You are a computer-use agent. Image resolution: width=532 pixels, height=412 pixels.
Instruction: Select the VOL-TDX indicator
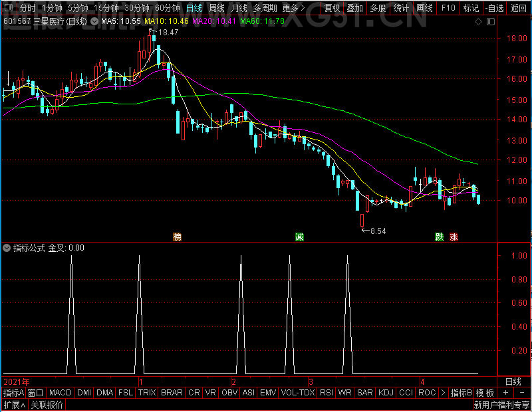pos(298,393)
